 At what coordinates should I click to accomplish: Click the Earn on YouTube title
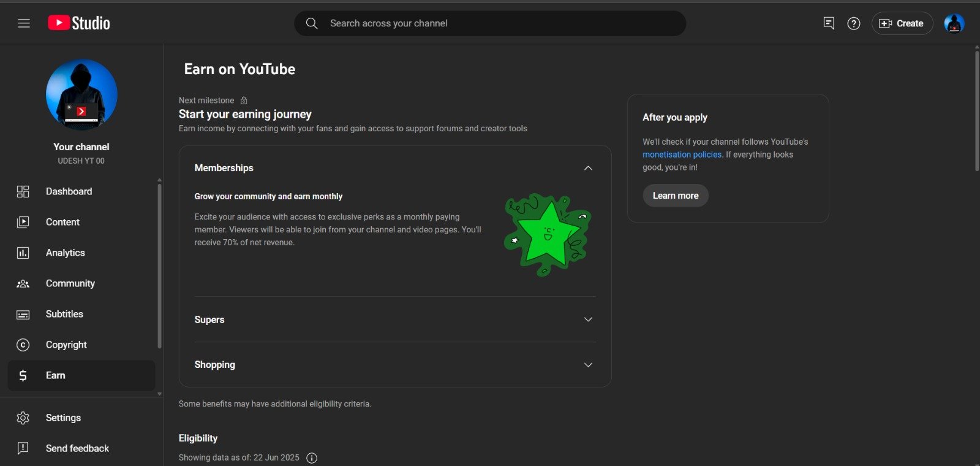(239, 69)
